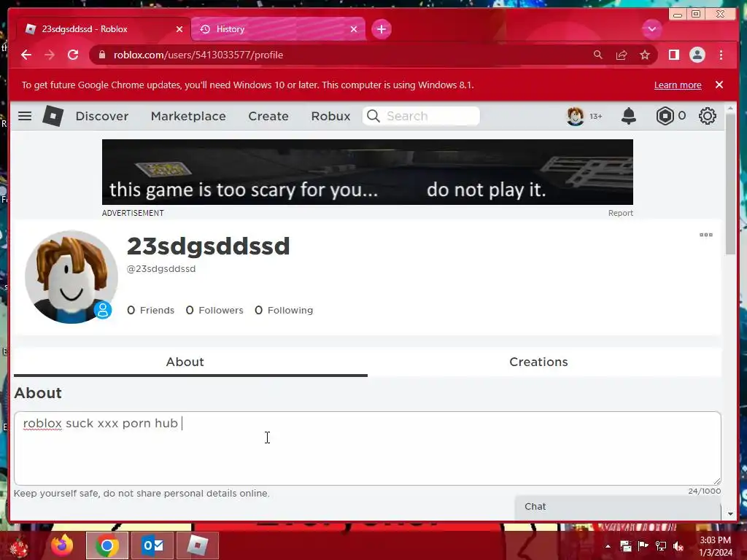Click the Roblox logo home icon
Viewport: 747px width, 560px height.
(53, 116)
